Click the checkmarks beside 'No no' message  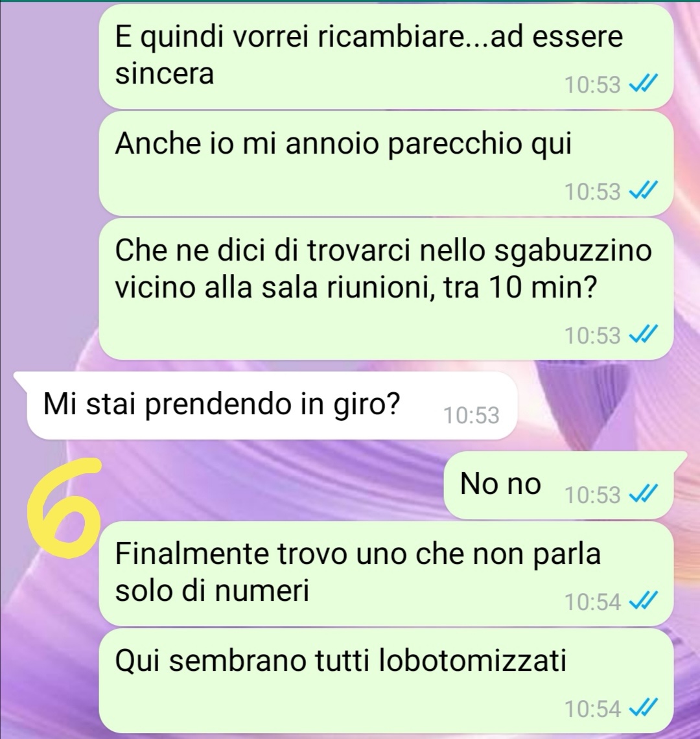tap(643, 495)
